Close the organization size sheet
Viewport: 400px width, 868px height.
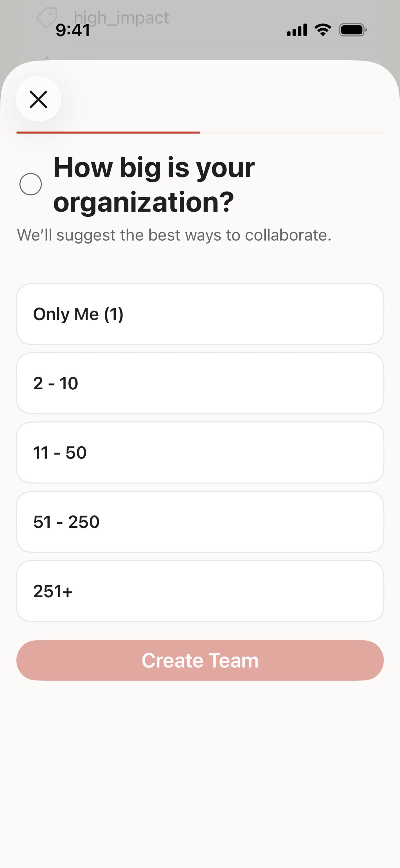point(39,99)
